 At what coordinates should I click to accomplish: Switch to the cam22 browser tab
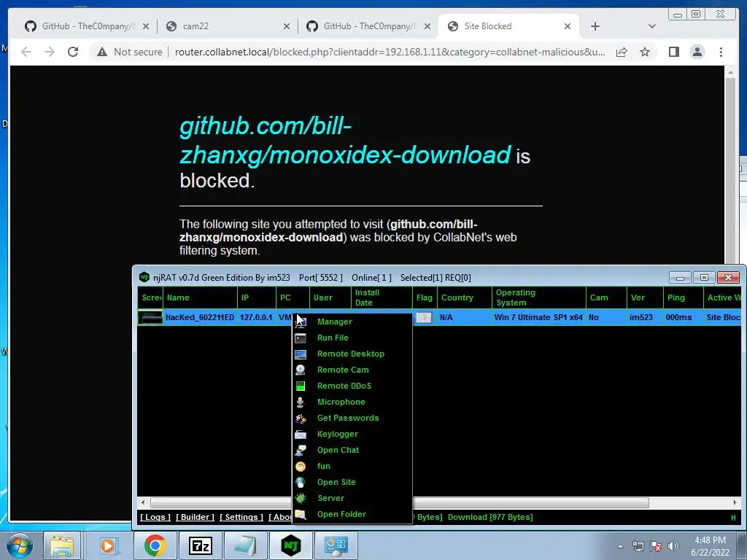click(x=228, y=26)
